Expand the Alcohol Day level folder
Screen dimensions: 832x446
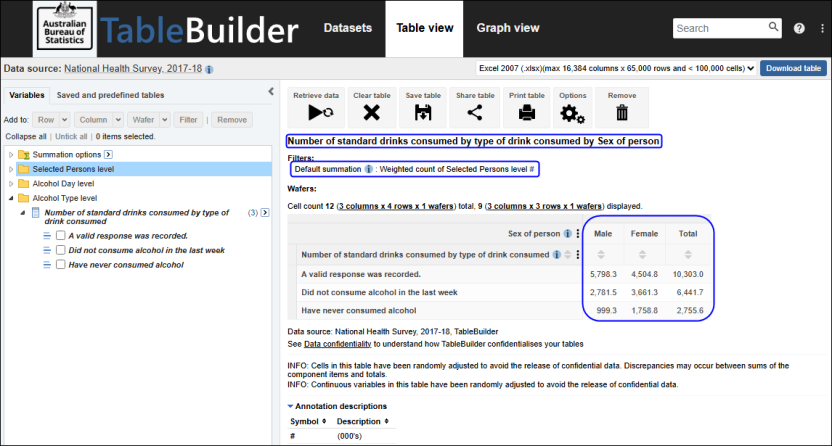[11, 183]
